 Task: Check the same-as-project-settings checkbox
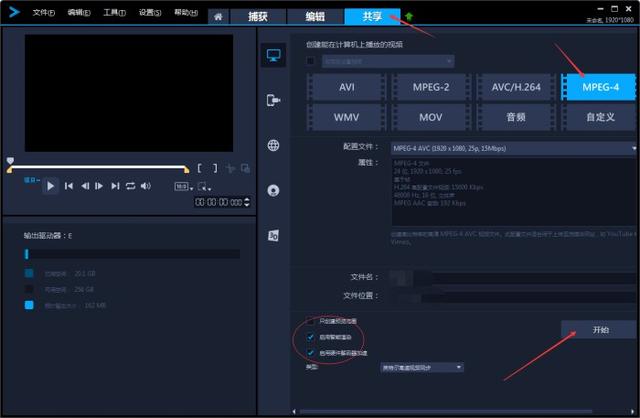click(311, 61)
